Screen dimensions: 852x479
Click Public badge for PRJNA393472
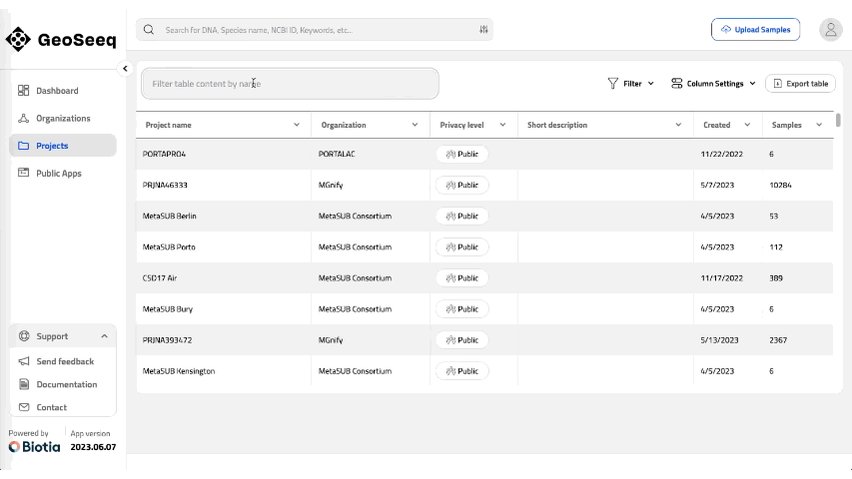pyautogui.click(x=462, y=340)
